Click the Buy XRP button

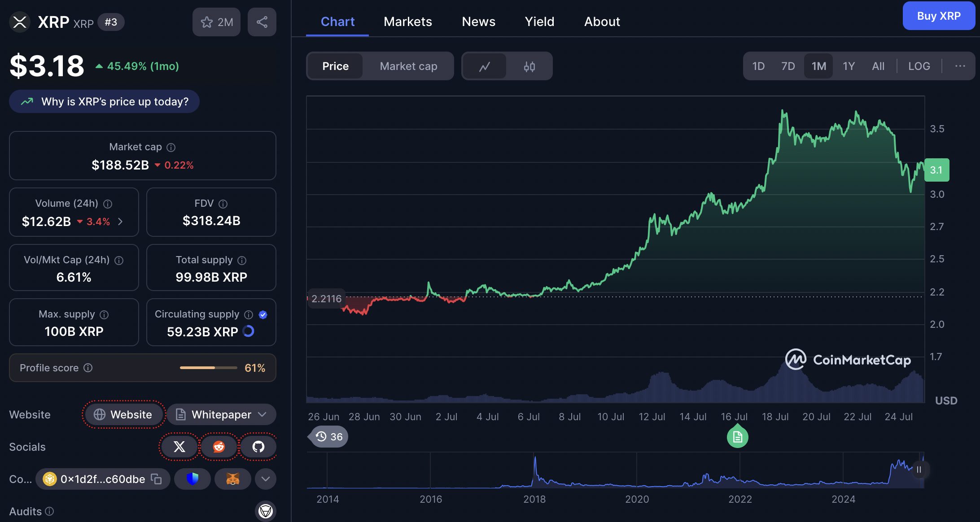[939, 16]
